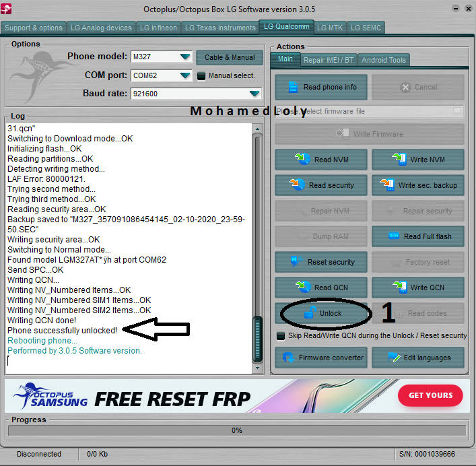Click the "Rebooting phone..." log line
The image size is (476, 466).
(42, 341)
